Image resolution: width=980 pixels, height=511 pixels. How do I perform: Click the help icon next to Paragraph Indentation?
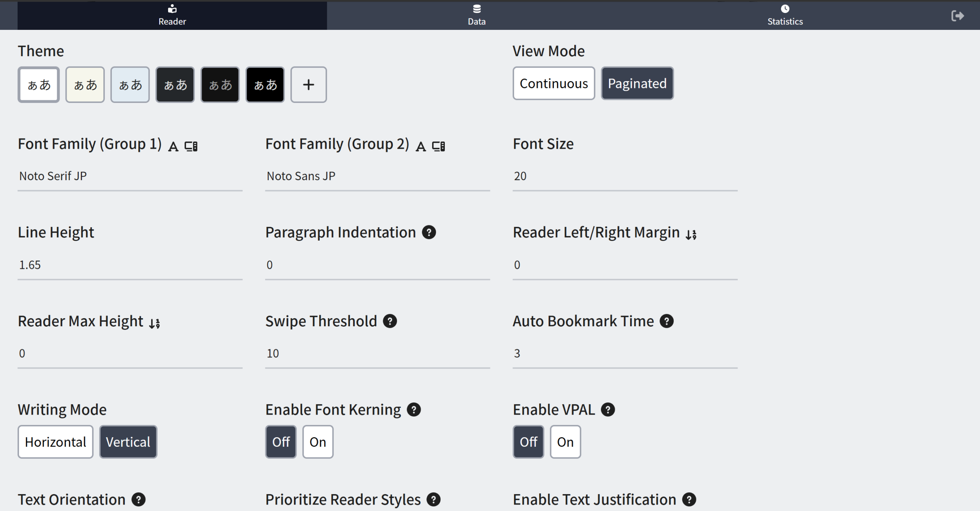click(x=429, y=233)
